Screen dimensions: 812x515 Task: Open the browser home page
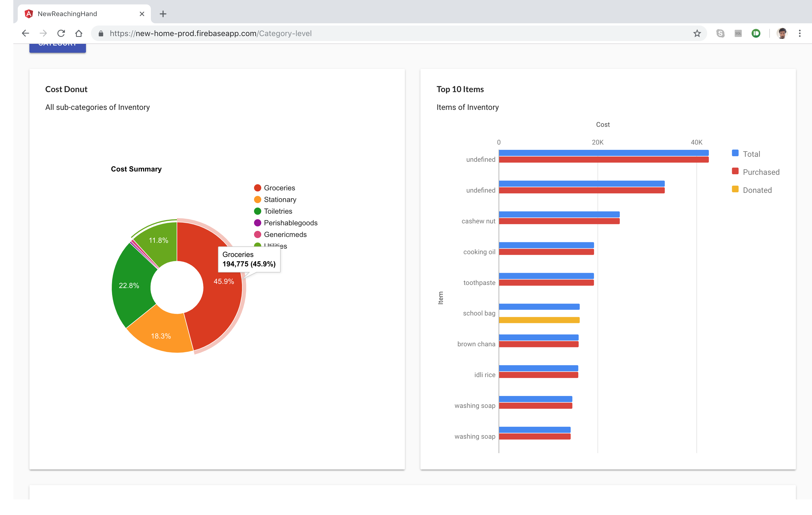click(x=78, y=33)
